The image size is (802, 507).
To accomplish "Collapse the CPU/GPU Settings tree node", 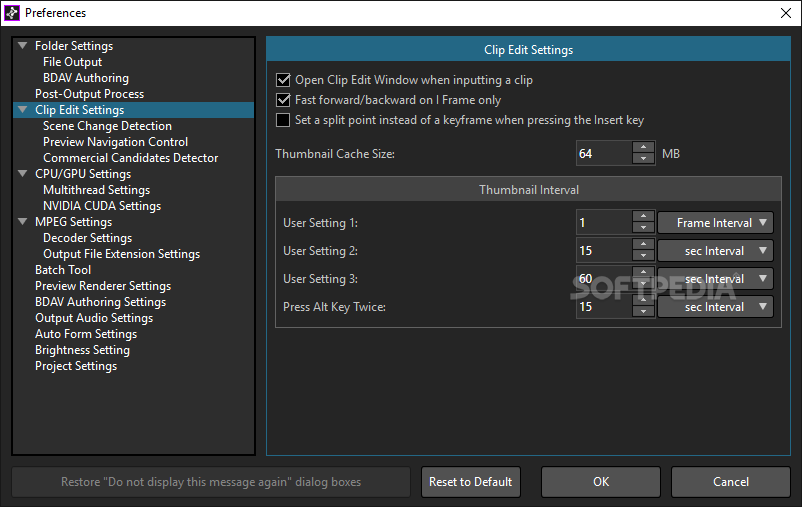I will (23, 173).
